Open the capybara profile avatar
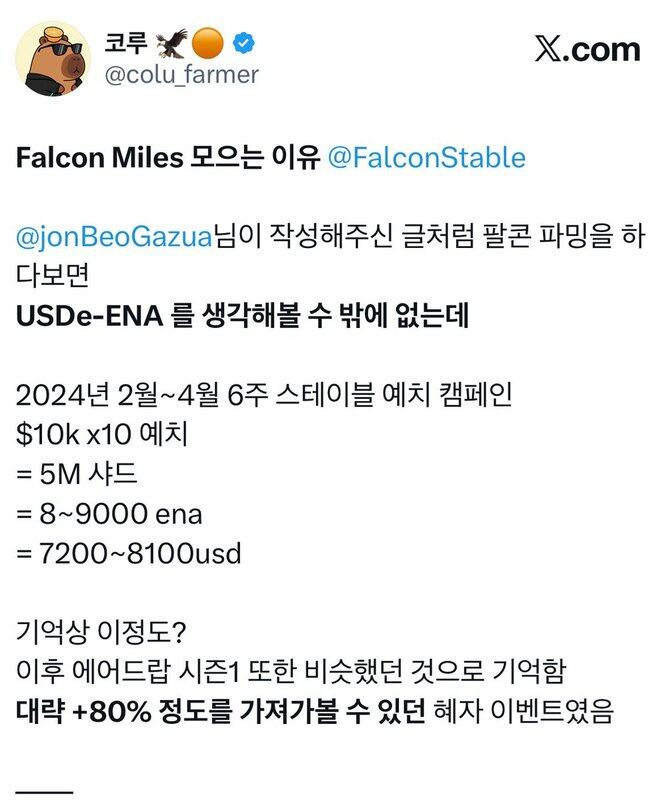This screenshot has width=669, height=800. click(53, 59)
